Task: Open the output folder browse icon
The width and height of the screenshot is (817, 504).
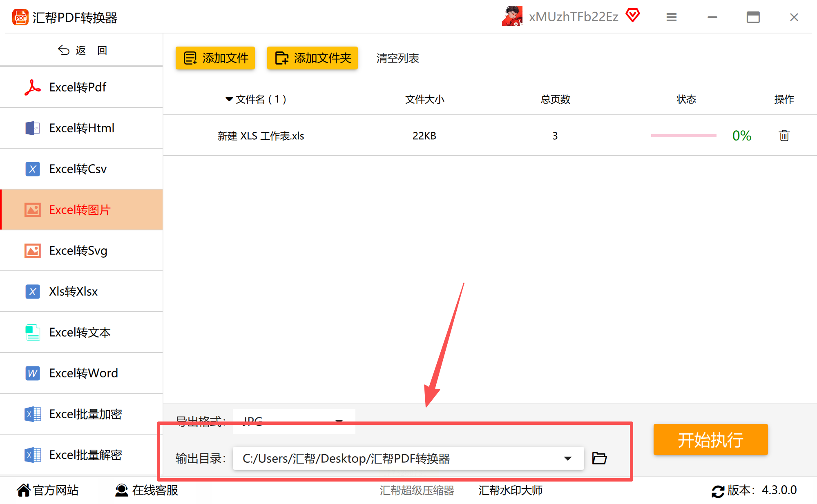Action: [599, 458]
